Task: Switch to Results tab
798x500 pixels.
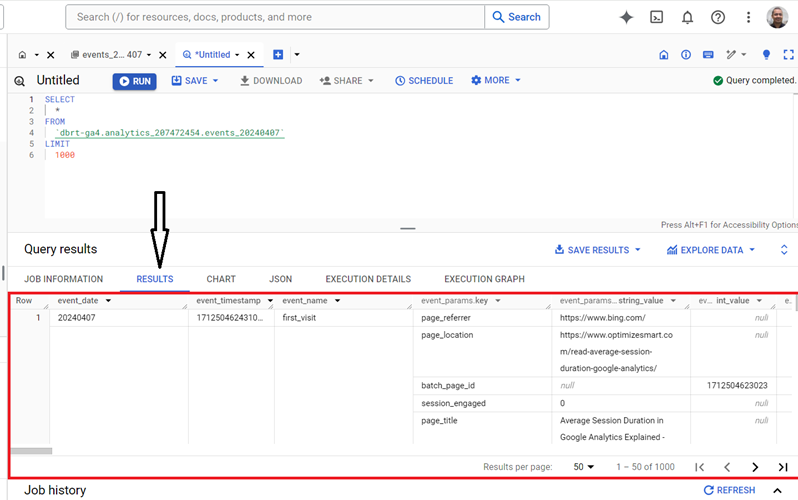Action: click(155, 279)
